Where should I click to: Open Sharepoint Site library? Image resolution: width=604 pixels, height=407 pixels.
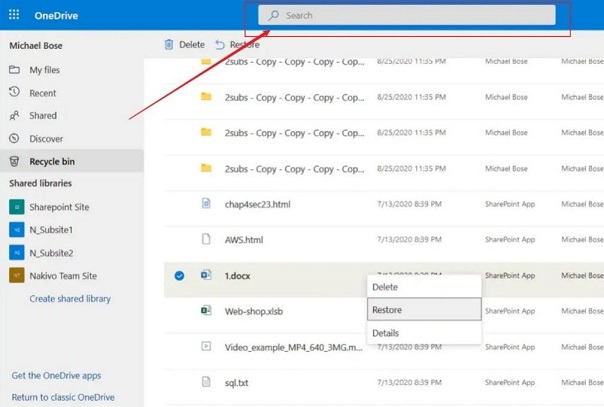click(x=59, y=207)
